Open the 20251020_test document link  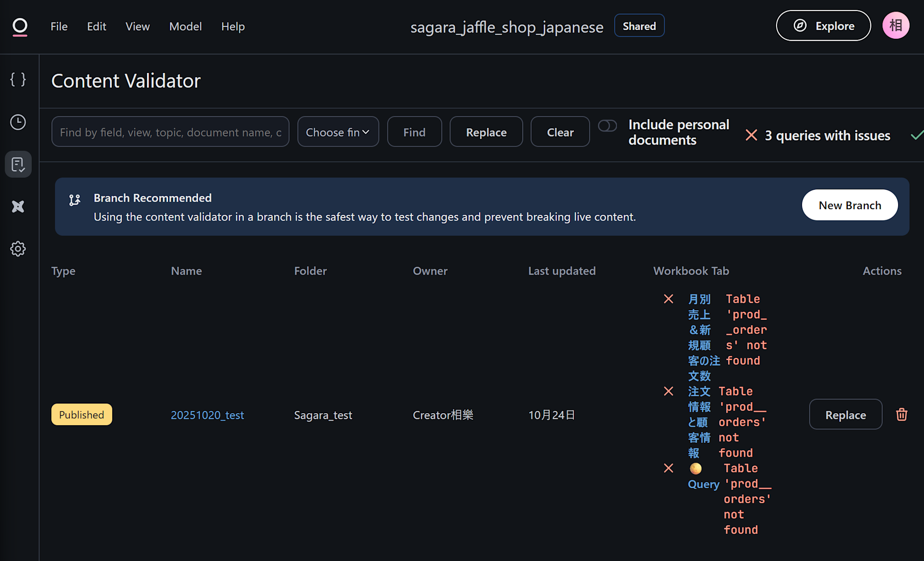(207, 415)
